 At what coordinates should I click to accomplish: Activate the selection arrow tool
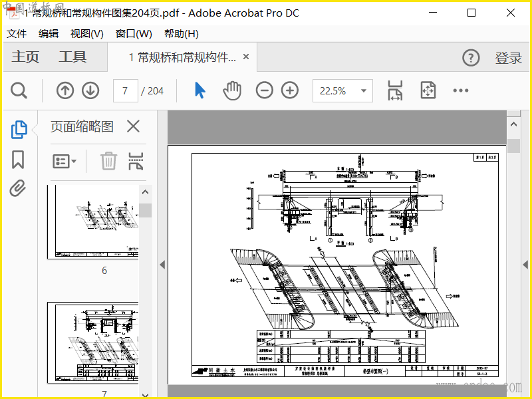tap(200, 90)
